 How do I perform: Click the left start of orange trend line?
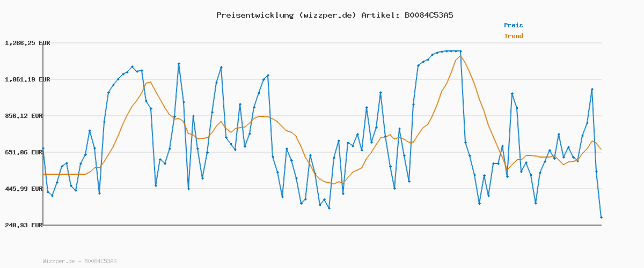coord(43,174)
